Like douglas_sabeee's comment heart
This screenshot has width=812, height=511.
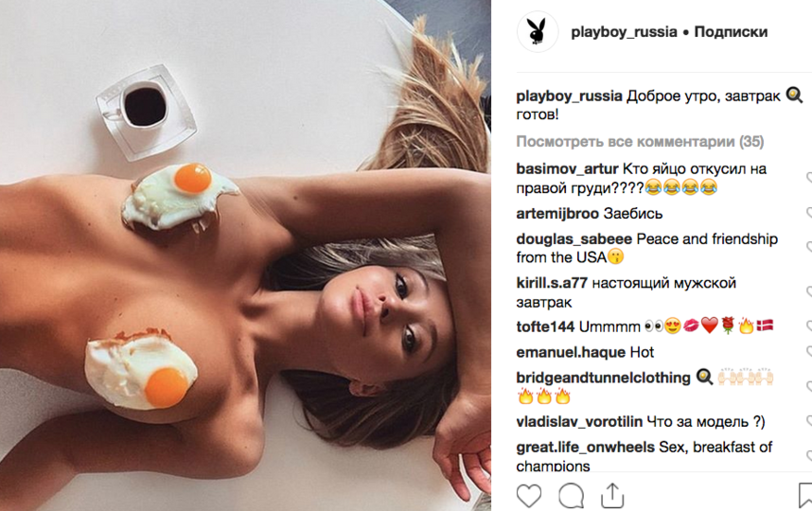[809, 248]
